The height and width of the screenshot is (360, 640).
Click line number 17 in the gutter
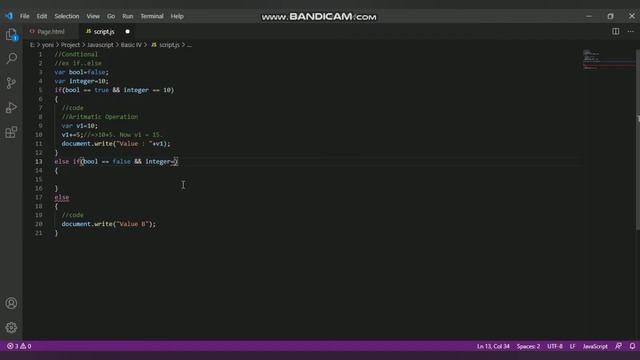coord(38,197)
